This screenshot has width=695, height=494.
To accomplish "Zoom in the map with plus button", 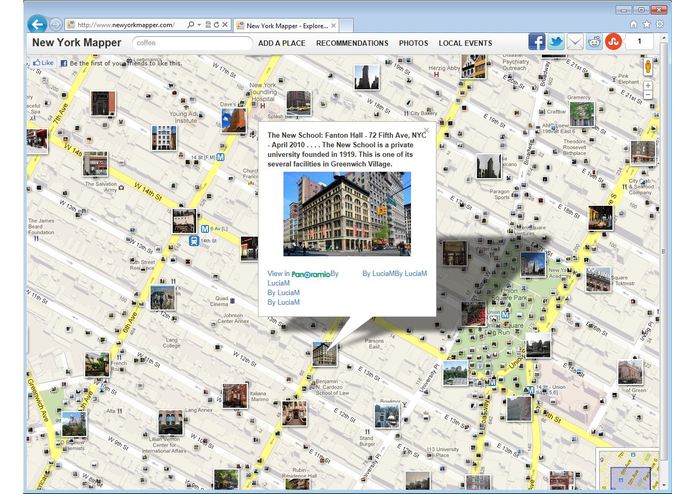I will 648,85.
